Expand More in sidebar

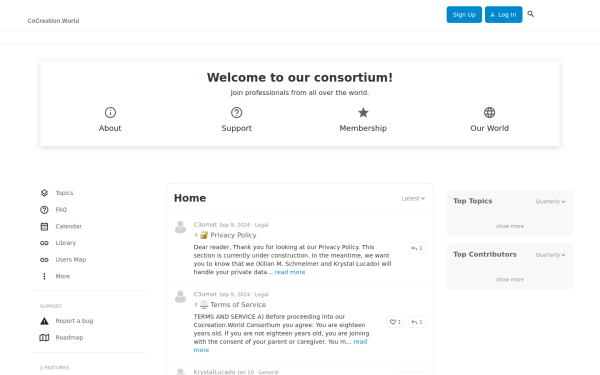63,276
